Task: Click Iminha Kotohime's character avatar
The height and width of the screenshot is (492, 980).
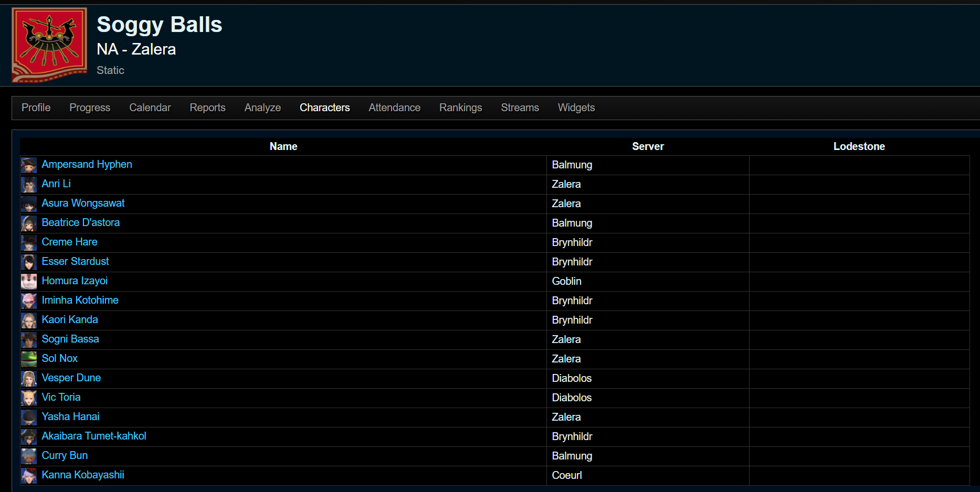Action: pyautogui.click(x=29, y=301)
